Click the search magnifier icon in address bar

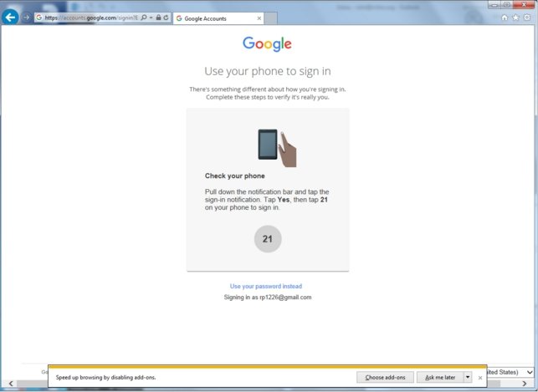point(144,18)
